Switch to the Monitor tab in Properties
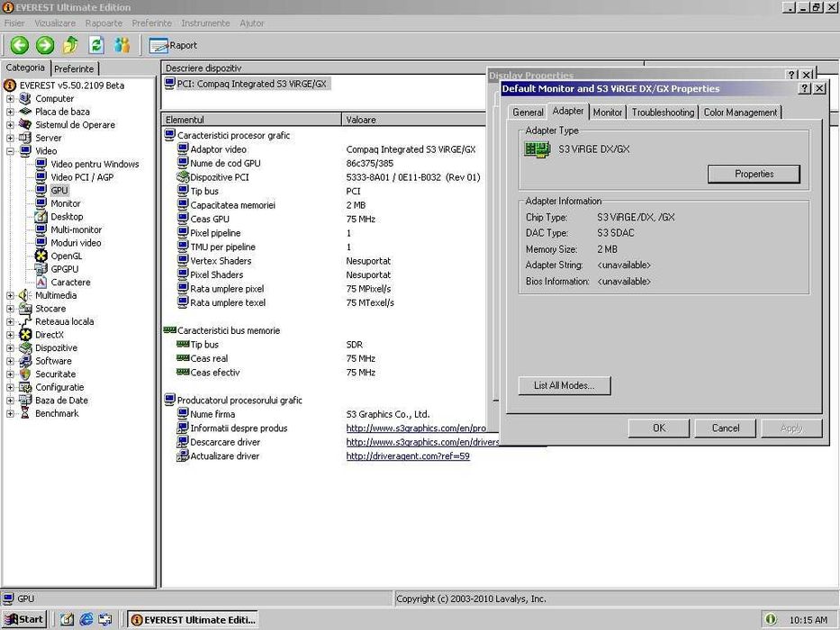This screenshot has width=840, height=630. (x=608, y=112)
